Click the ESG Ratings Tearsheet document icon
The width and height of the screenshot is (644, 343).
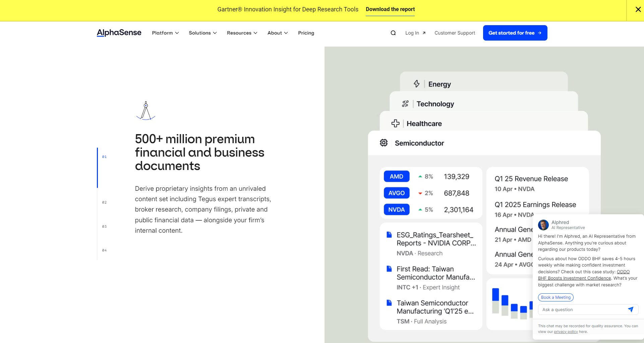389,235
